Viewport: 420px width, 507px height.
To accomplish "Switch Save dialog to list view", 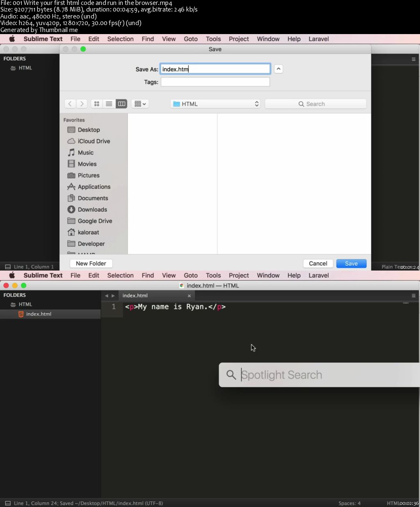I will tap(109, 104).
